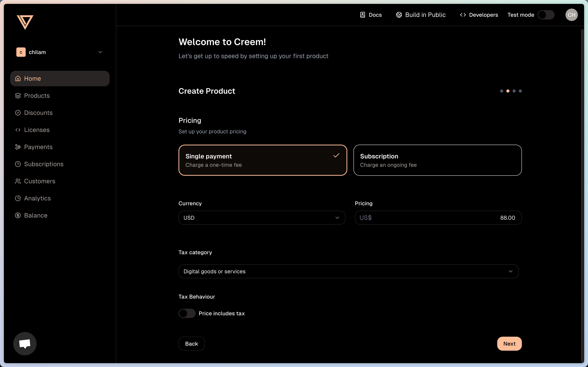Screen dimensions: 588x367
Task: Click 'Charge a one-time fee' text
Action: [x=214, y=165]
